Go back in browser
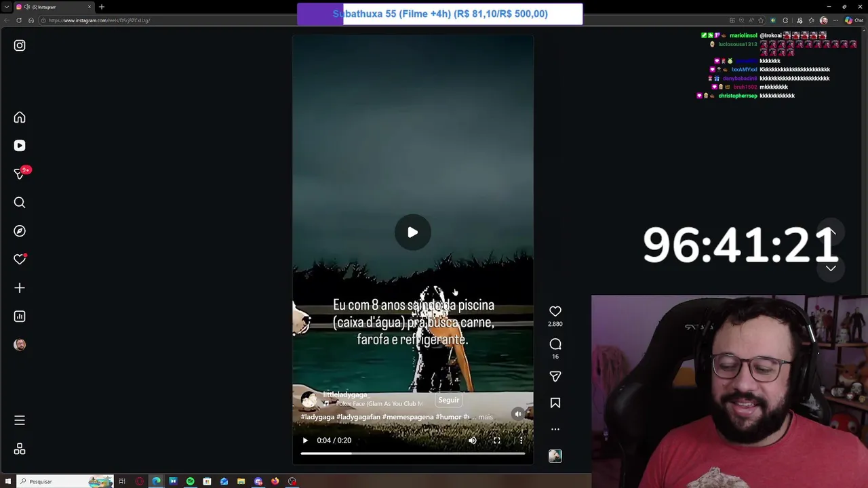This screenshot has width=868, height=488. [x=7, y=20]
